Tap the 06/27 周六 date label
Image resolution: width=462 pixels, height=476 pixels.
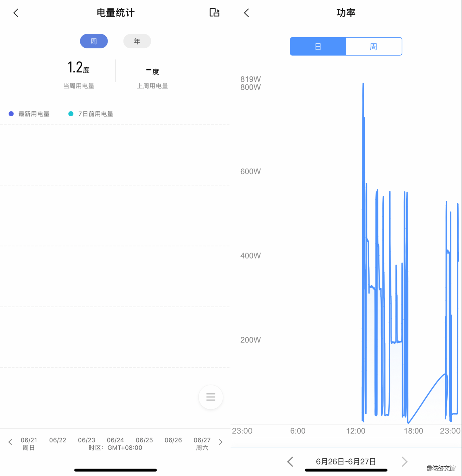click(202, 444)
